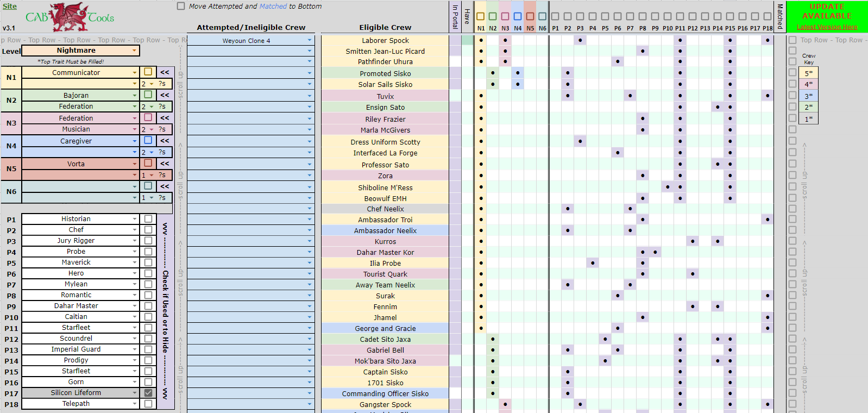868x413 pixels.
Task: Open the P11 Starfleet dropdown
Action: [x=135, y=328]
